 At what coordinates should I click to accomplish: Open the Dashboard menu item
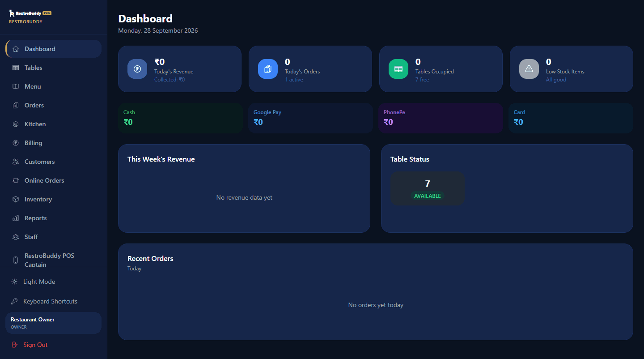click(54, 49)
